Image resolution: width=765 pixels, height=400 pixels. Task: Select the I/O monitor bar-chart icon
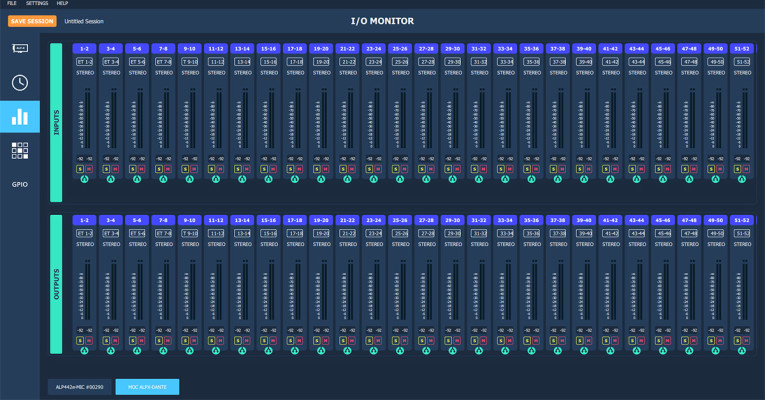click(19, 117)
